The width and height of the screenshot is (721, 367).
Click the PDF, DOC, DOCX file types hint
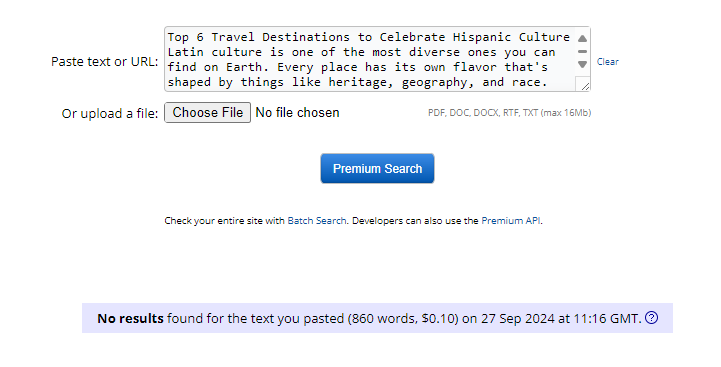click(509, 113)
